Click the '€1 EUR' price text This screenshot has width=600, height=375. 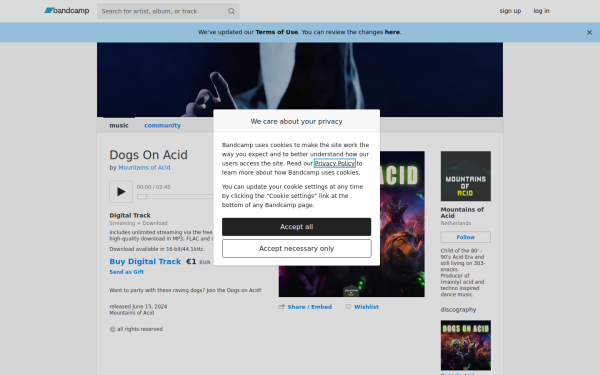point(198,262)
